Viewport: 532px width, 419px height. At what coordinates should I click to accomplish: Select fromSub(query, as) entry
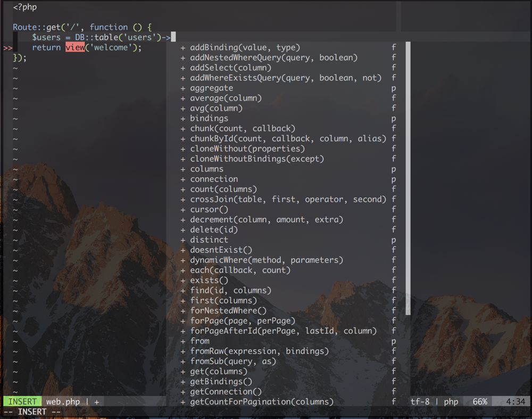(x=288, y=361)
